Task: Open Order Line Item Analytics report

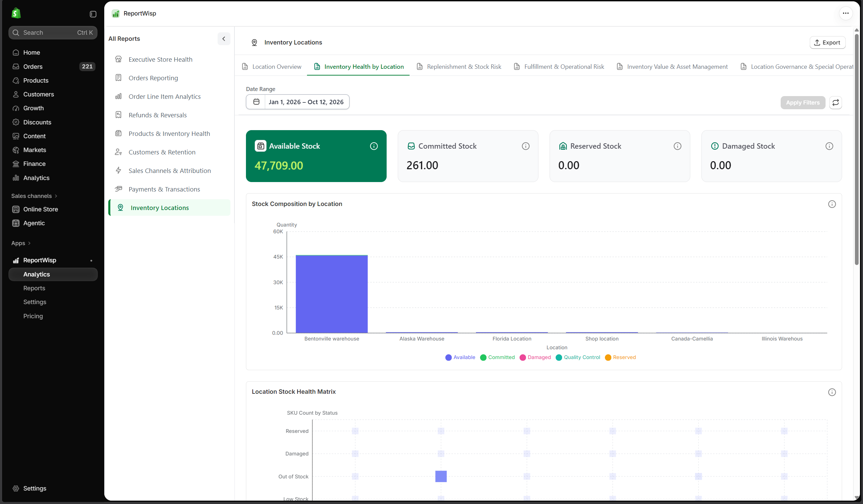Action: (x=169, y=96)
